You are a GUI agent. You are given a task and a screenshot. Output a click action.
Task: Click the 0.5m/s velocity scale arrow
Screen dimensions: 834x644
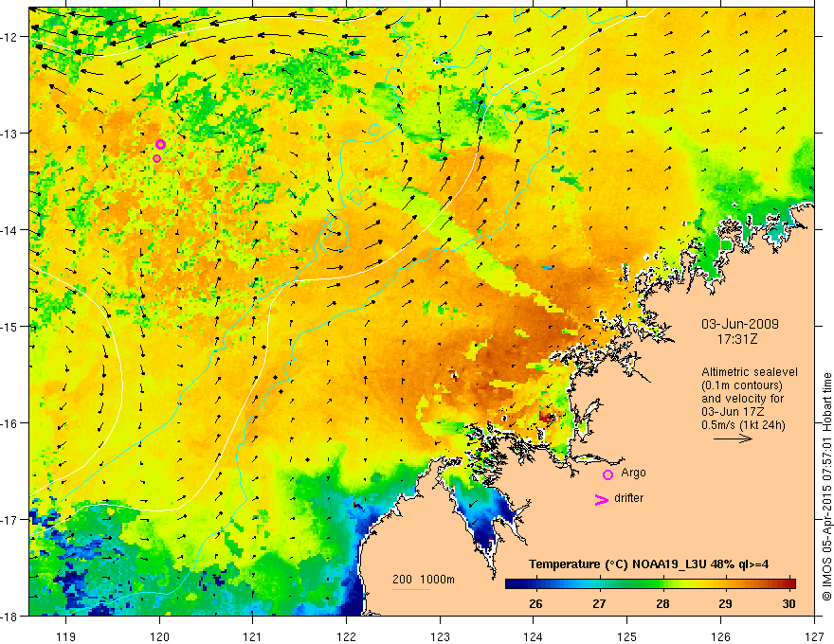733,438
